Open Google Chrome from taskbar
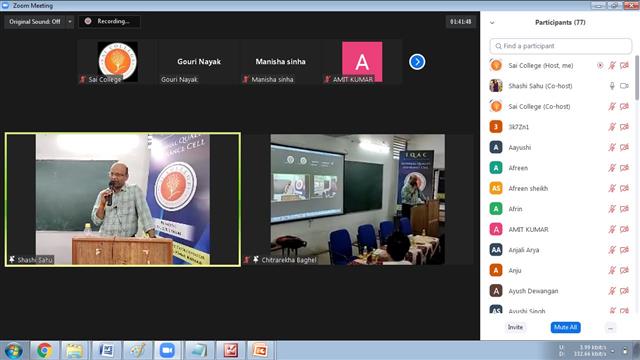Screen dimensions: 640x360 click(x=44, y=351)
